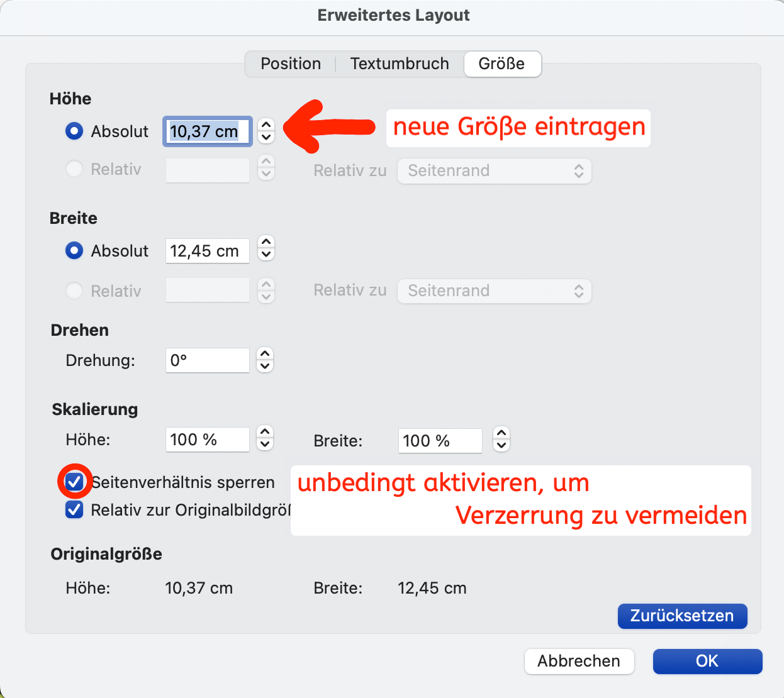Click the Zurücksetzen button
This screenshot has height=698, width=784.
pyautogui.click(x=682, y=616)
